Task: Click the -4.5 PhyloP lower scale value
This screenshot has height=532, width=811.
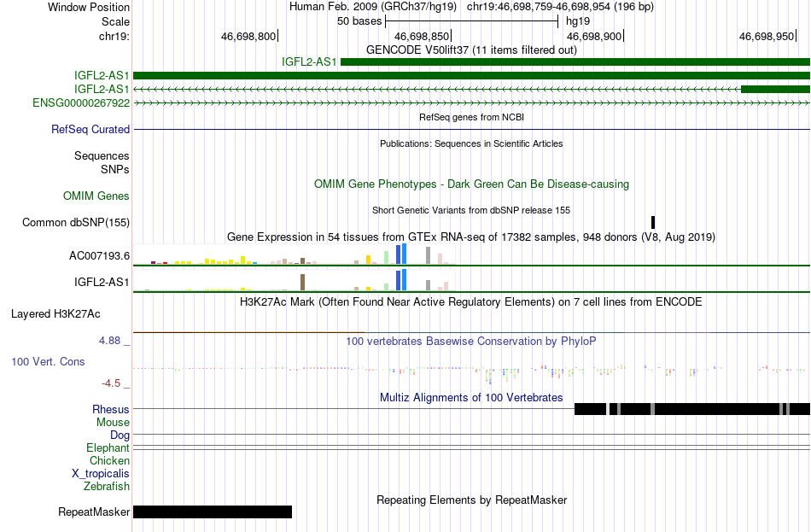Action: (x=111, y=383)
